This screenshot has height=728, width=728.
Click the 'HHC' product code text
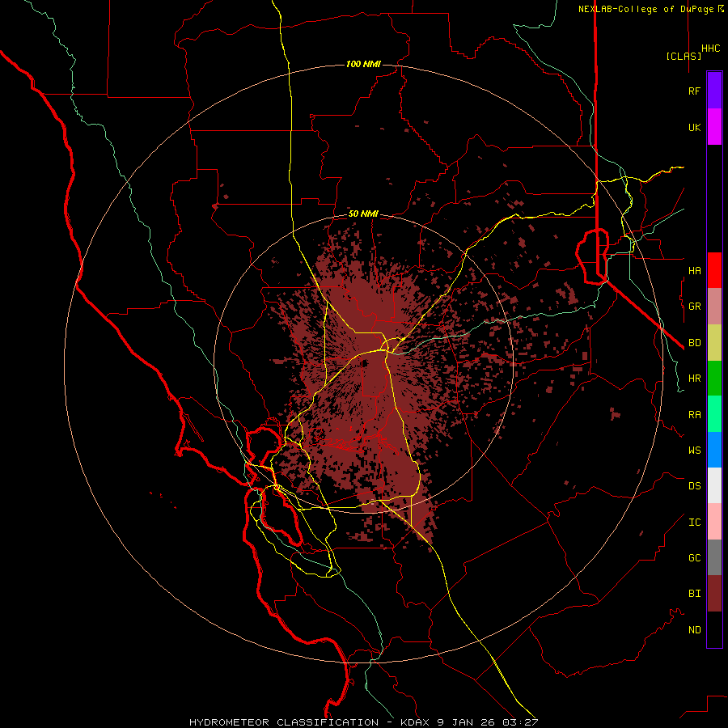pos(711,49)
